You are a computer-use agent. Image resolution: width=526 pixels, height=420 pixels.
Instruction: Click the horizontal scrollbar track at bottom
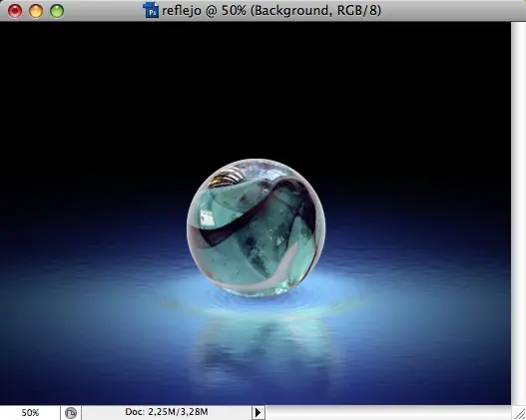[x=388, y=413]
